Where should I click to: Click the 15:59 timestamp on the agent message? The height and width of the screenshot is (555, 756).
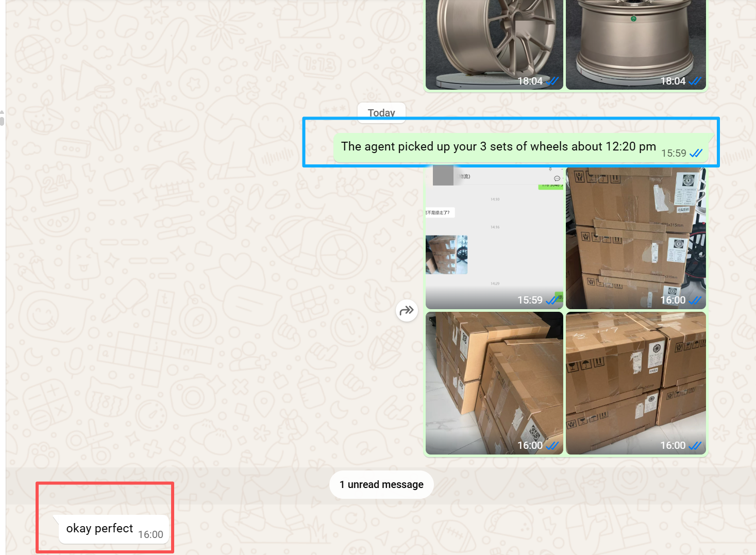click(x=674, y=153)
